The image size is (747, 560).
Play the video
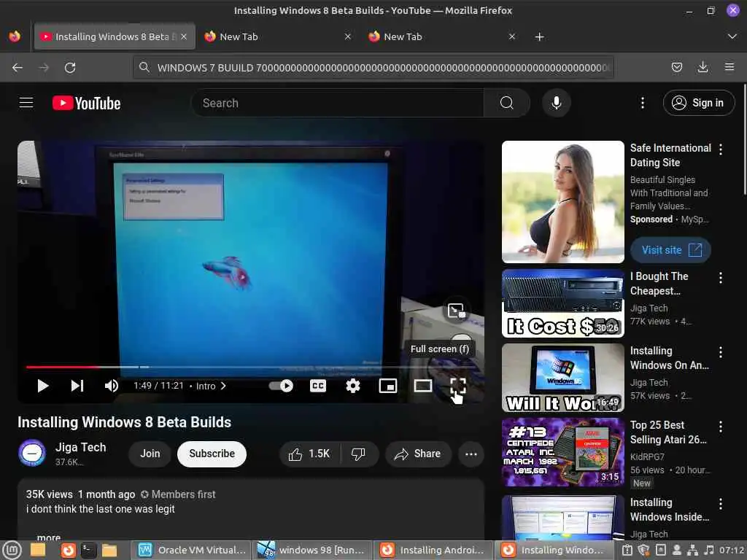pos(43,386)
